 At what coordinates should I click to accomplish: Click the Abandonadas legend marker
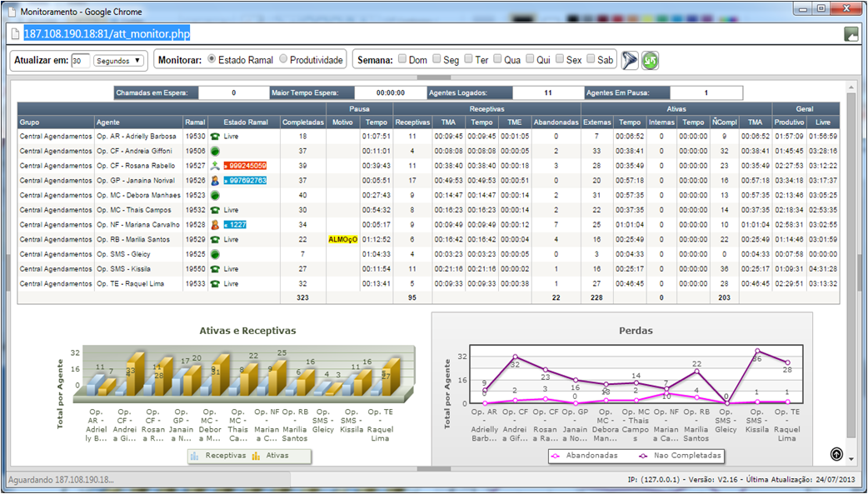click(556, 456)
